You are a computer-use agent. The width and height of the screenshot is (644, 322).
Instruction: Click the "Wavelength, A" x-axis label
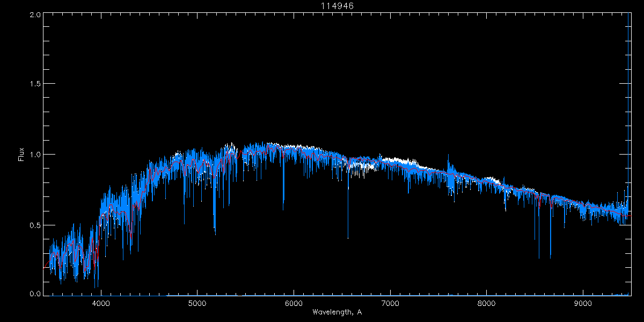tap(337, 312)
